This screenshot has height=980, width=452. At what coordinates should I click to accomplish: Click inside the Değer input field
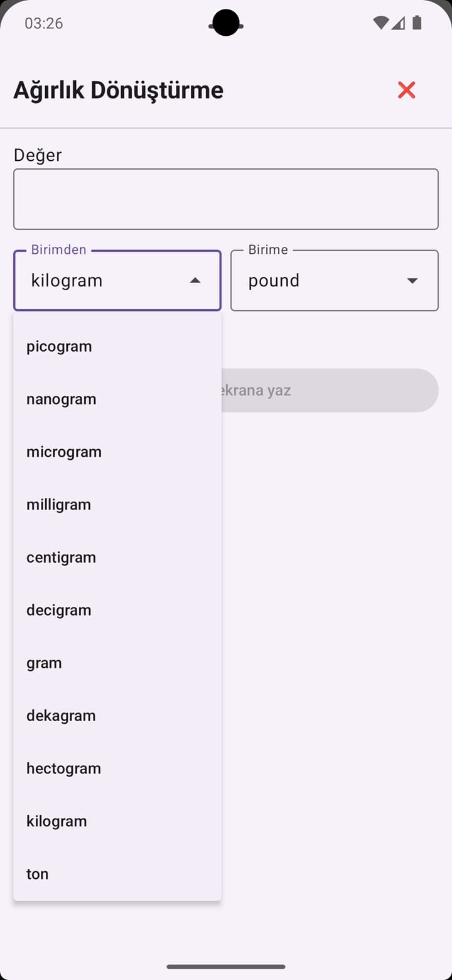tap(226, 199)
